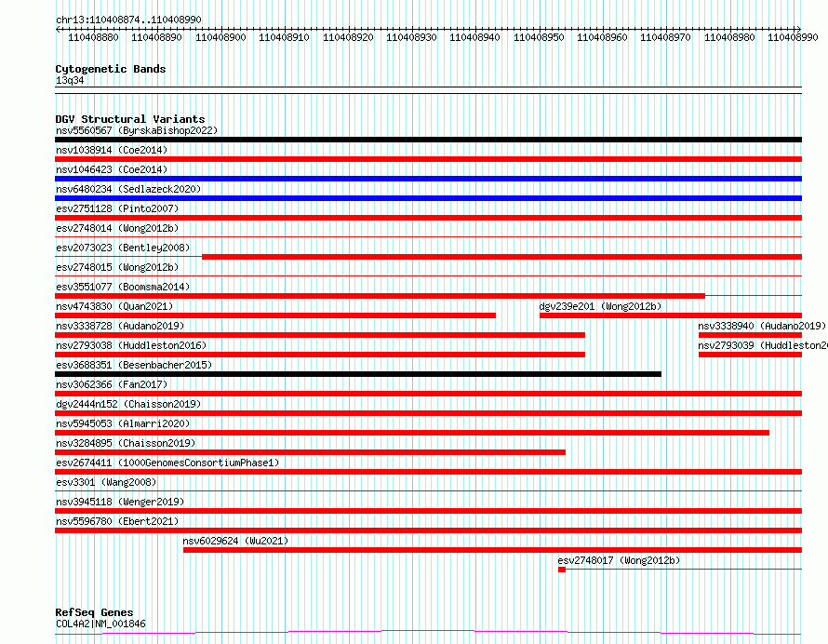Click the red nsv3284895 Chaisson2019 bar
Image resolution: width=828 pixels, height=644 pixels.
click(310, 452)
